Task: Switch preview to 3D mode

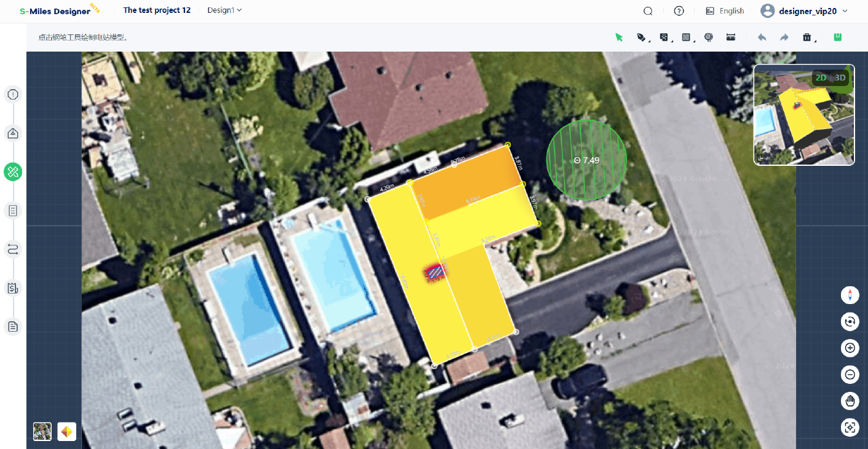Action: point(840,78)
